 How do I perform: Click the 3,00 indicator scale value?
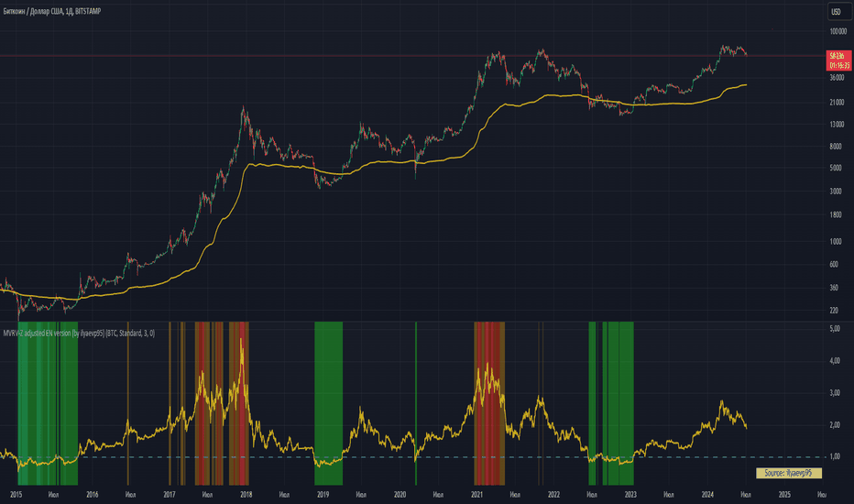pos(835,393)
